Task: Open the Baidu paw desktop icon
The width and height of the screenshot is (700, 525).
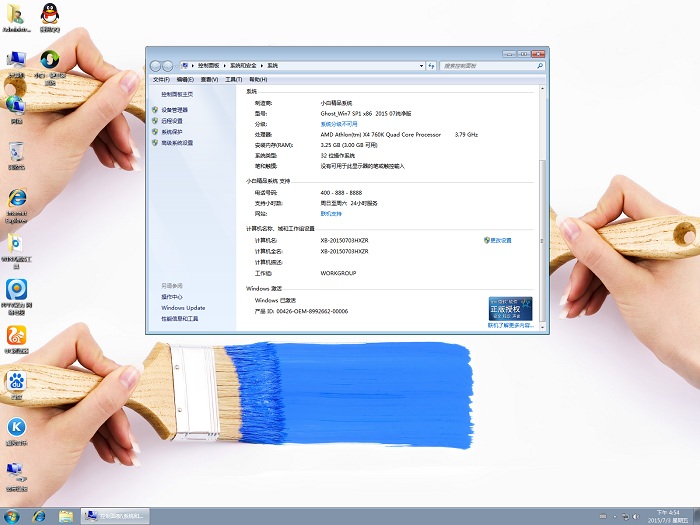Action: pyautogui.click(x=16, y=385)
